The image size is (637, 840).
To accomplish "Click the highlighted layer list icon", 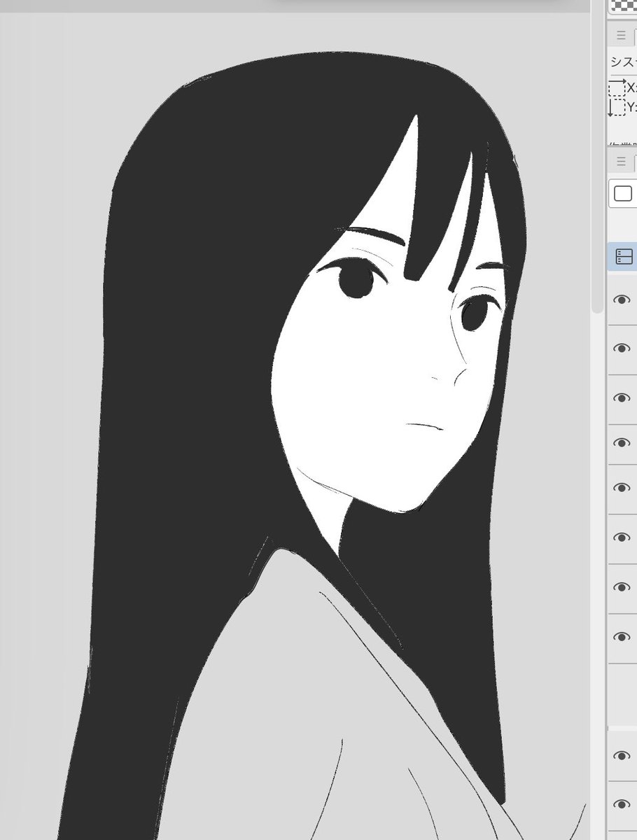I will [624, 256].
